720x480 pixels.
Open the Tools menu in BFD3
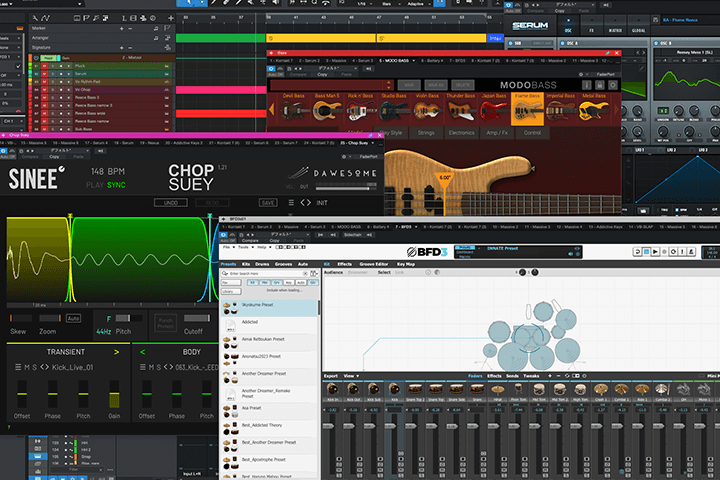[244, 247]
